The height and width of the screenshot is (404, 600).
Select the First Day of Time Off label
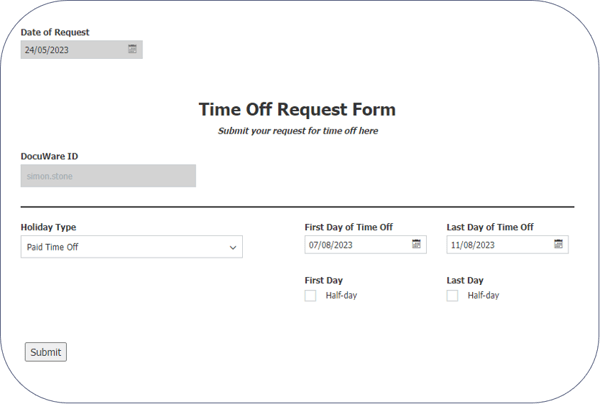[x=348, y=227]
